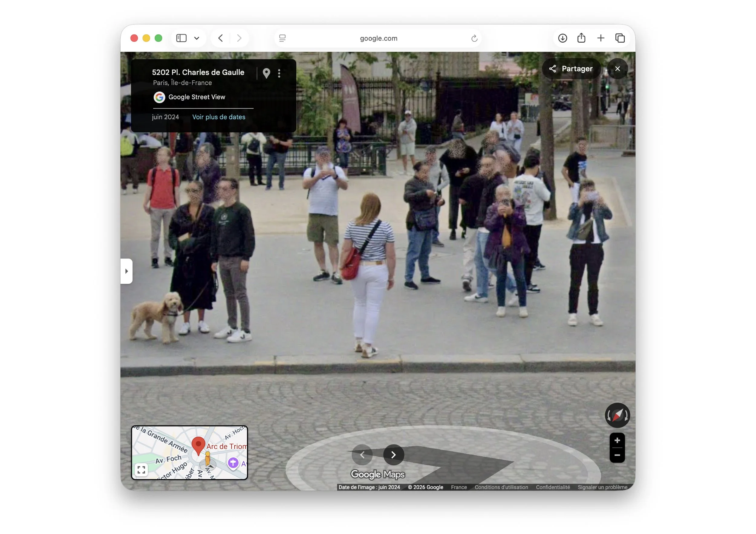Click the location pin icon in info card

click(266, 73)
